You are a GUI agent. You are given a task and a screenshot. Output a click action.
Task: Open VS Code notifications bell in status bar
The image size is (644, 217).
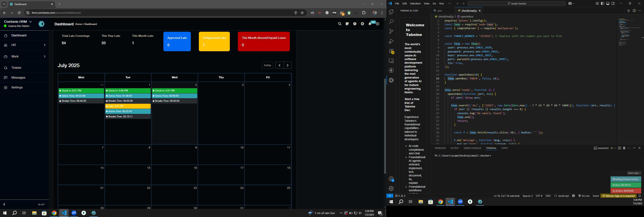point(640,196)
